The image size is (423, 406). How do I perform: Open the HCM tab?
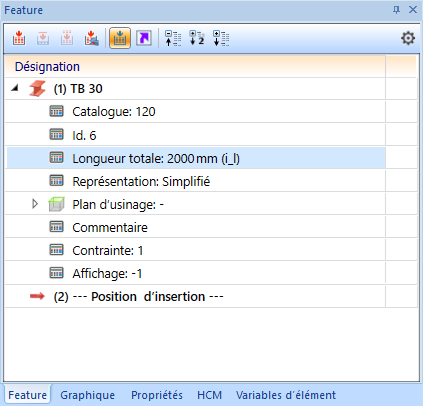[209, 395]
